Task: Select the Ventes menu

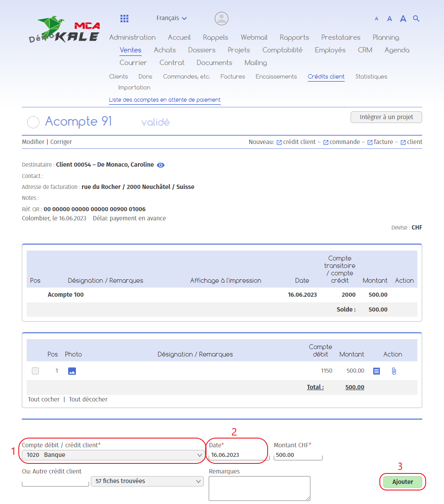Action: (131, 50)
